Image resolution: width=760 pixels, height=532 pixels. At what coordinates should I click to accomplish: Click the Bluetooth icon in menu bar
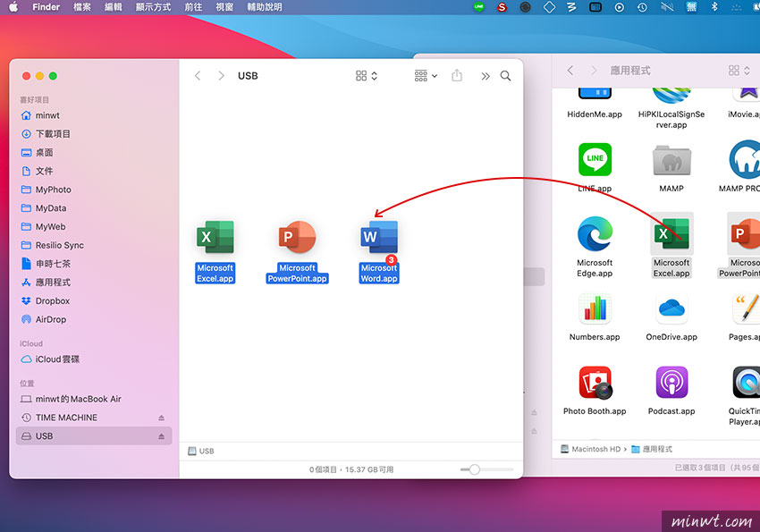point(714,7)
